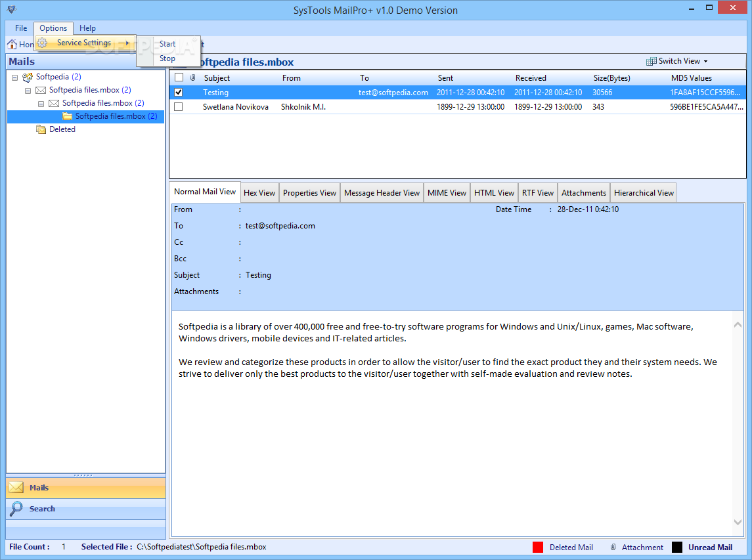Screen dimensions: 752x560
Task: Click the test@softpedia.com To cell in list
Action: tap(393, 92)
